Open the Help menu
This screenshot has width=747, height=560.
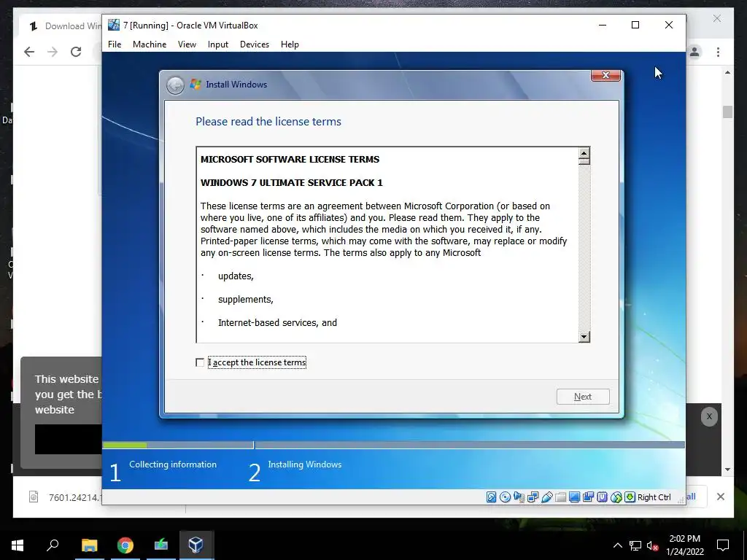(x=290, y=44)
